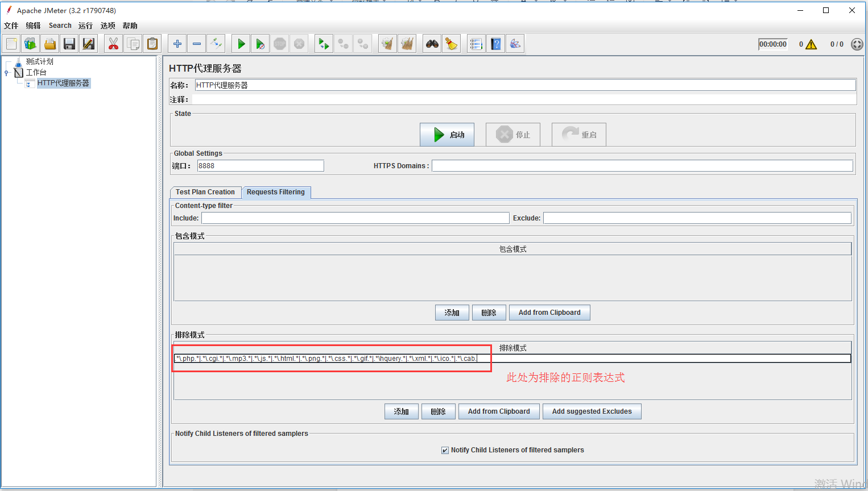868x491 pixels.
Task: Open Search with the binoculars icon
Action: tap(432, 44)
